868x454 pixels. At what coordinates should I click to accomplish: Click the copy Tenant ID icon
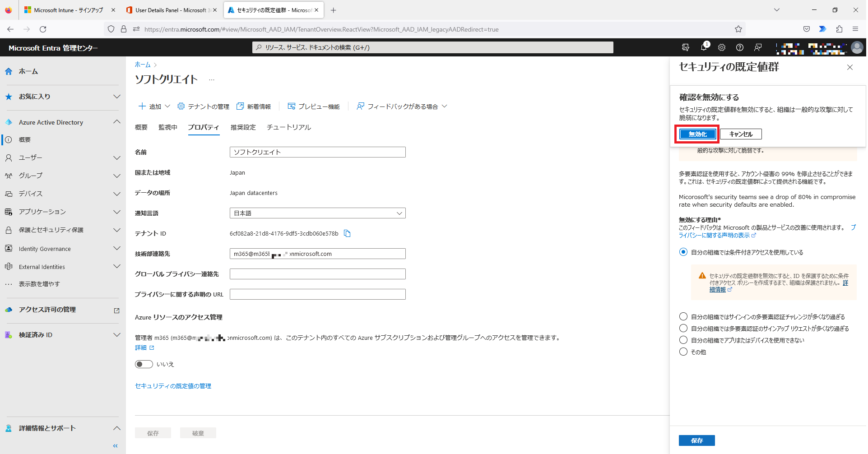(x=347, y=233)
